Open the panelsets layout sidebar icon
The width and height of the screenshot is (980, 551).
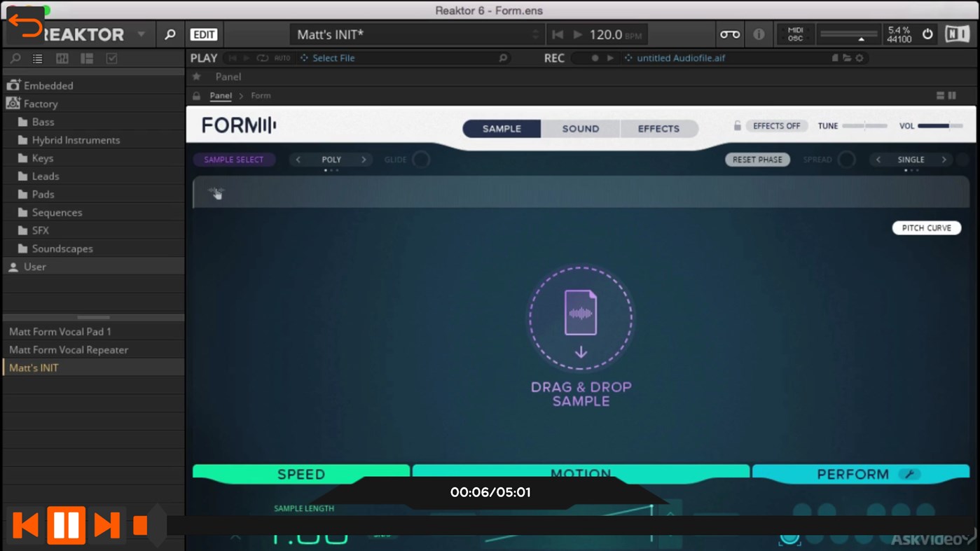pyautogui.click(x=87, y=59)
